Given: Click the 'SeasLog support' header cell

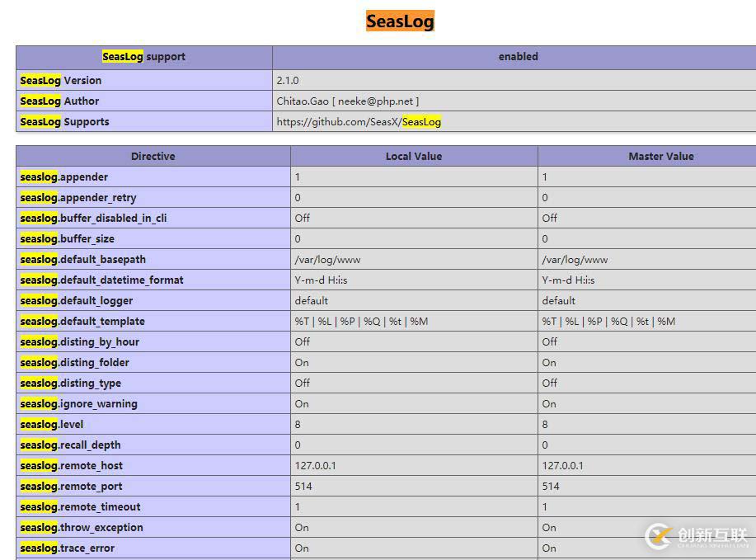Looking at the screenshot, I should coord(143,57).
